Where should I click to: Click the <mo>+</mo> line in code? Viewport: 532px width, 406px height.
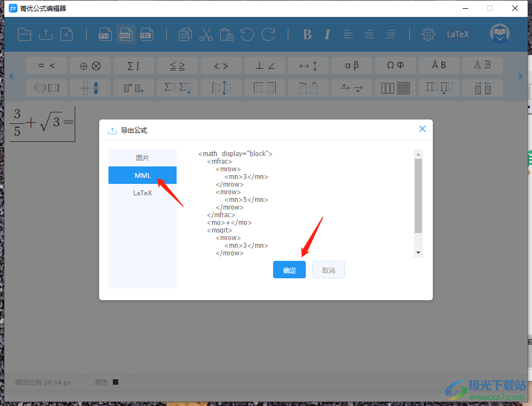point(229,223)
